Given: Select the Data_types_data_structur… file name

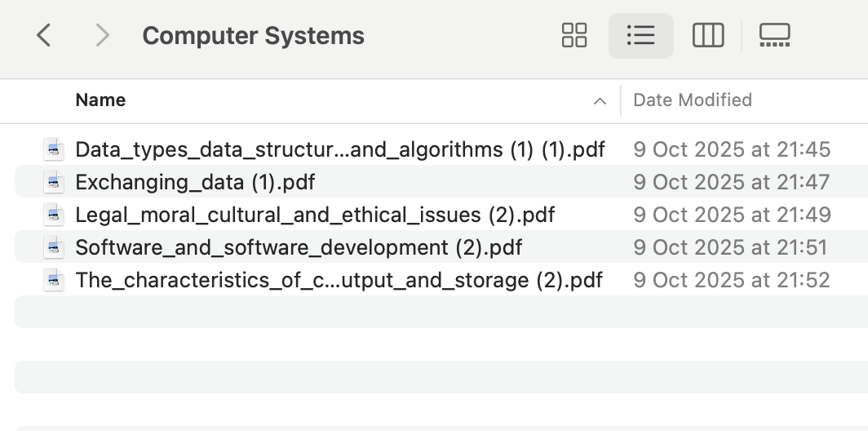Looking at the screenshot, I should [340, 149].
